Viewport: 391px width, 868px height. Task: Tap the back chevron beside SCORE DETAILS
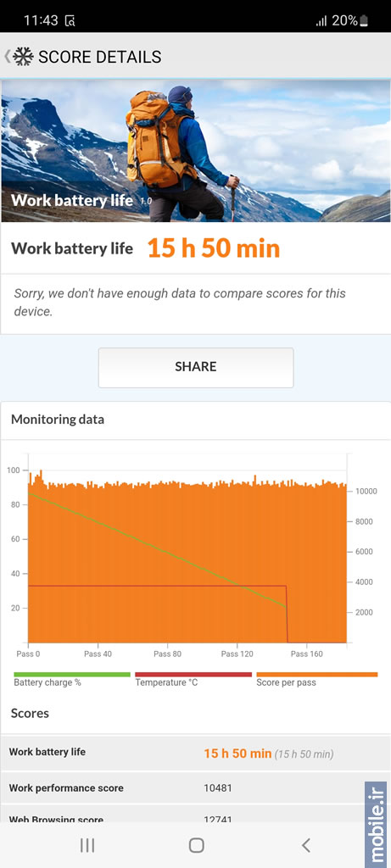pos(7,57)
